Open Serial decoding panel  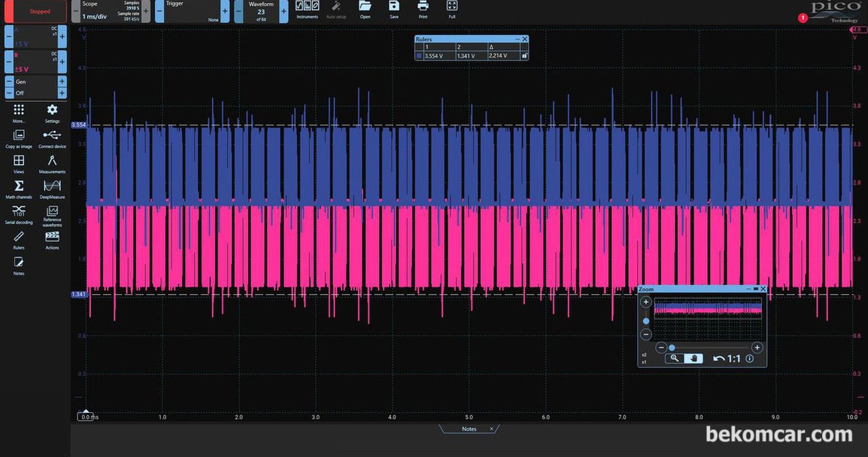[x=19, y=212]
